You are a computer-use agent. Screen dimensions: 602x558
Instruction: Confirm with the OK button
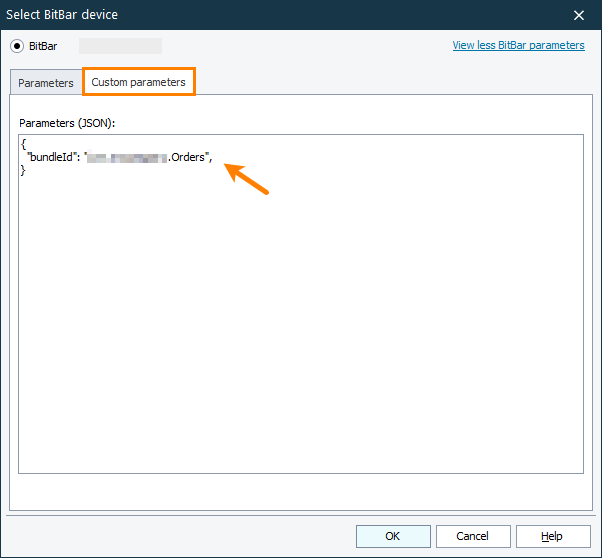pos(393,536)
